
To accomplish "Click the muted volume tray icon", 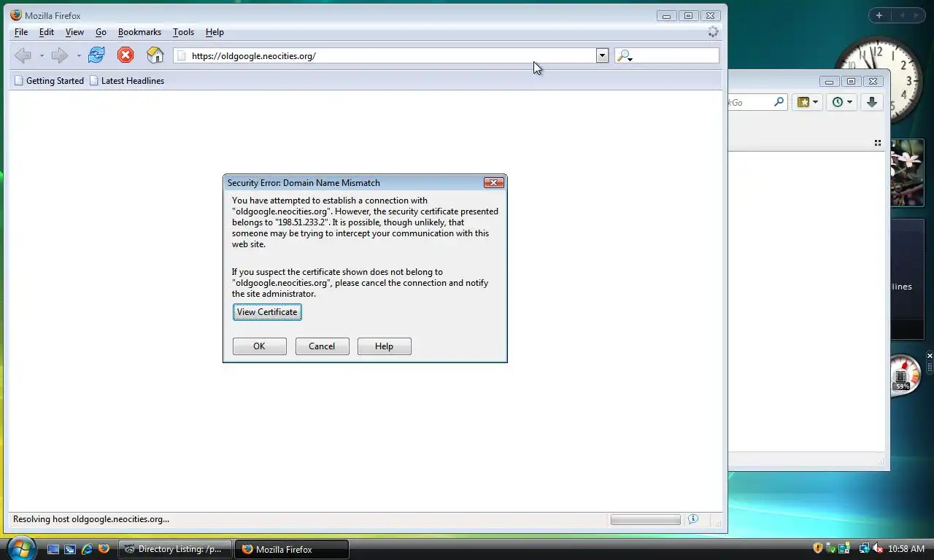I will (877, 548).
